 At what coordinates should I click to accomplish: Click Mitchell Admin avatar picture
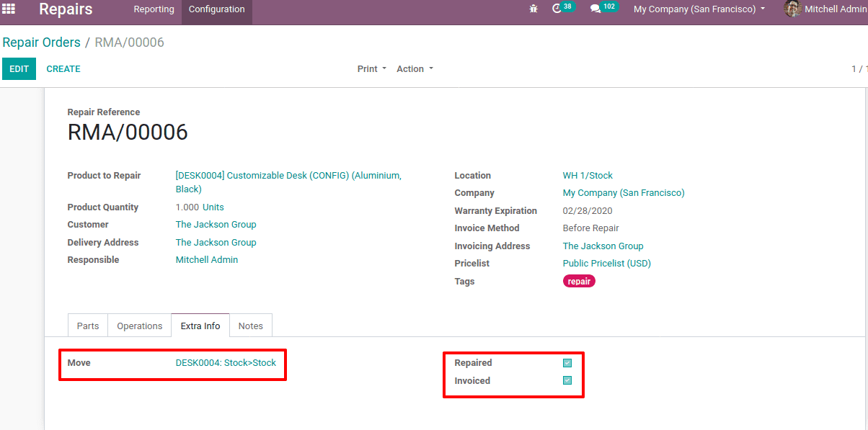pos(793,9)
